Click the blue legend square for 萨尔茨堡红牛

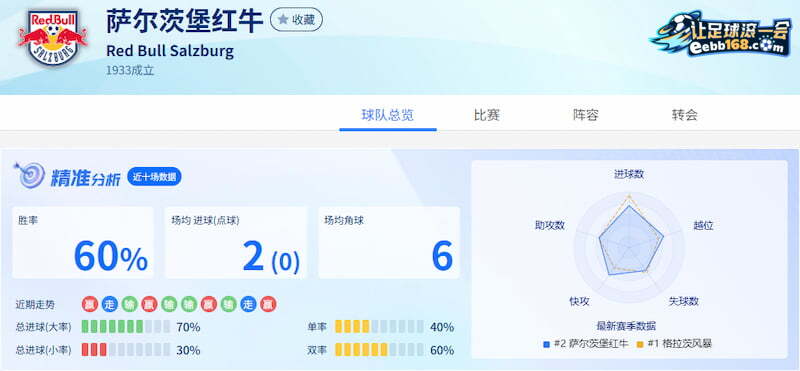pos(546,344)
